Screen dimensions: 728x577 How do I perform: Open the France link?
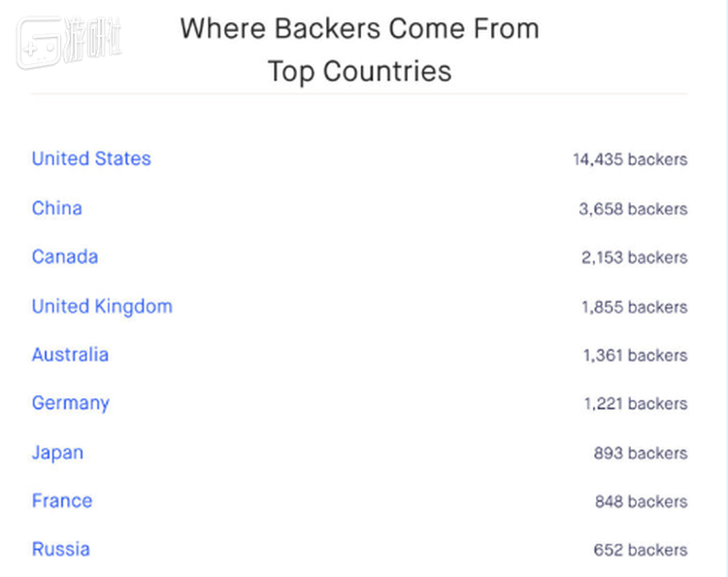tap(62, 501)
